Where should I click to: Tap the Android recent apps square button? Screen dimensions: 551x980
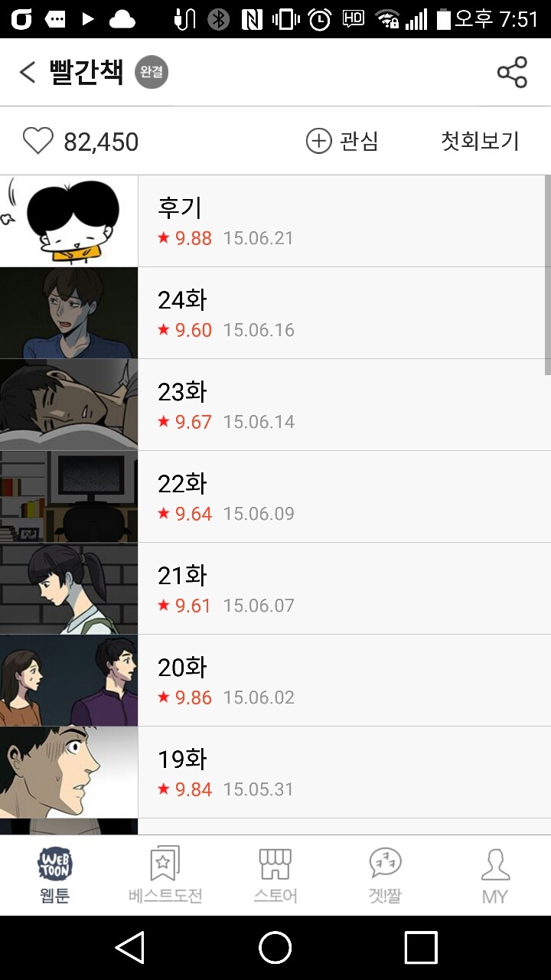[421, 948]
